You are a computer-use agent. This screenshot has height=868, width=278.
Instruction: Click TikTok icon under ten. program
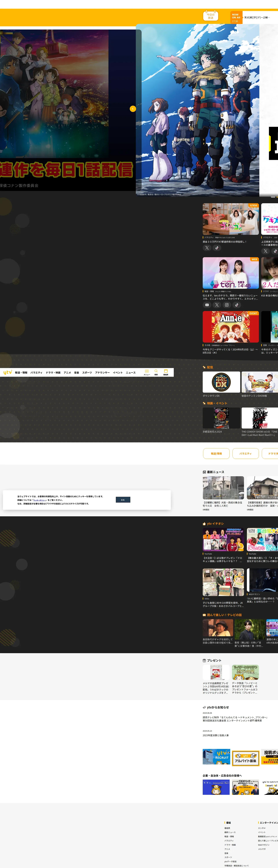pyautogui.click(x=237, y=305)
